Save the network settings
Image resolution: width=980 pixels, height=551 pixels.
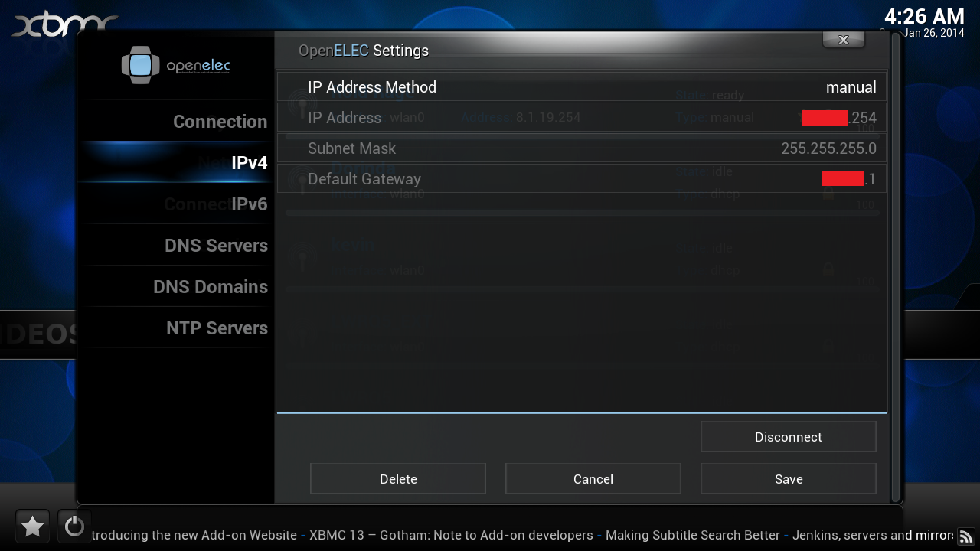pos(788,479)
